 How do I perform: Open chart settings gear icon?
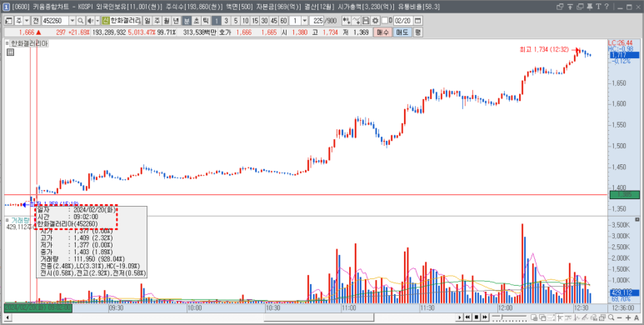(x=375, y=21)
